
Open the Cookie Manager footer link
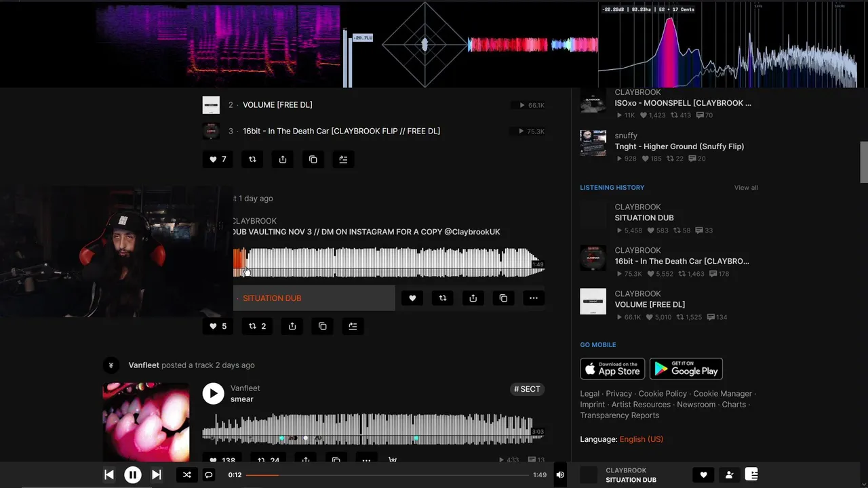[x=722, y=394]
